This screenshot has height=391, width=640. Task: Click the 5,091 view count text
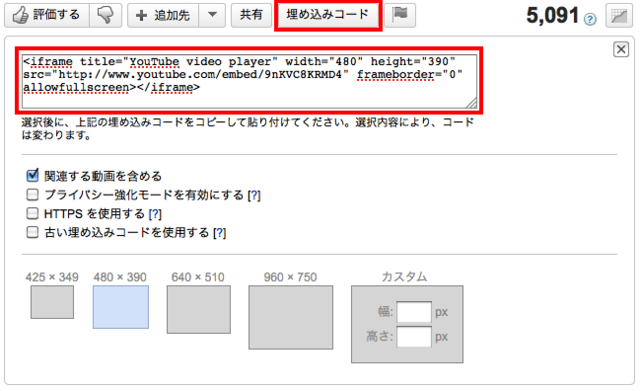(552, 16)
